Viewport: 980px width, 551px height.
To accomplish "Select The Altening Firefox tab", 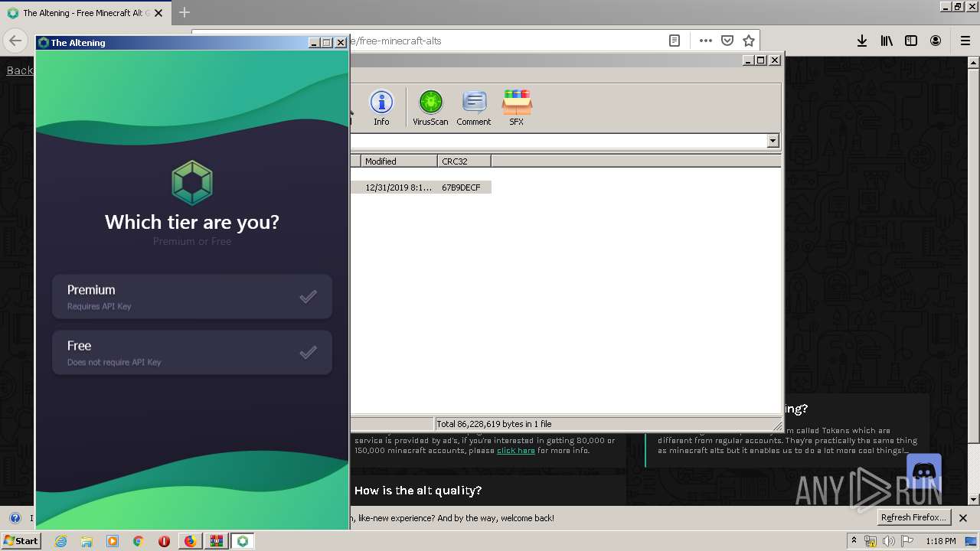I will click(87, 13).
